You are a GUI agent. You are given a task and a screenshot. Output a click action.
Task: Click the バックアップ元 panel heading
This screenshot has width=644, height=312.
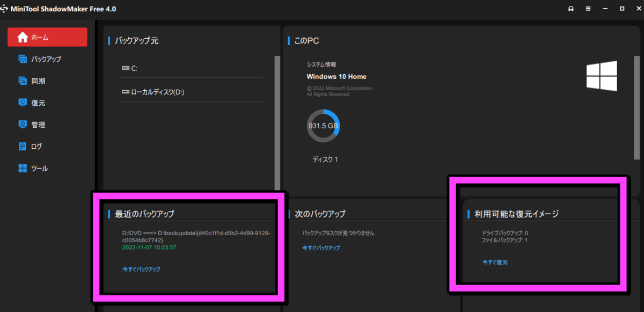tap(137, 41)
